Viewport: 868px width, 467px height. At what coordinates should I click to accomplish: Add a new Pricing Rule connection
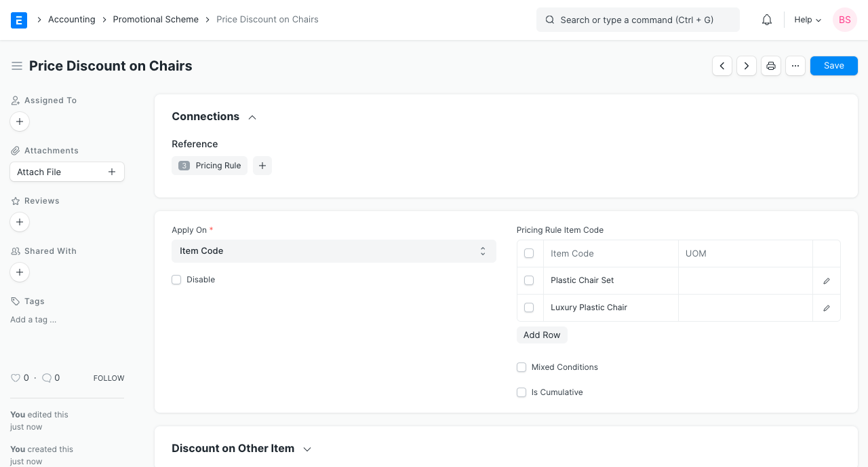click(262, 166)
